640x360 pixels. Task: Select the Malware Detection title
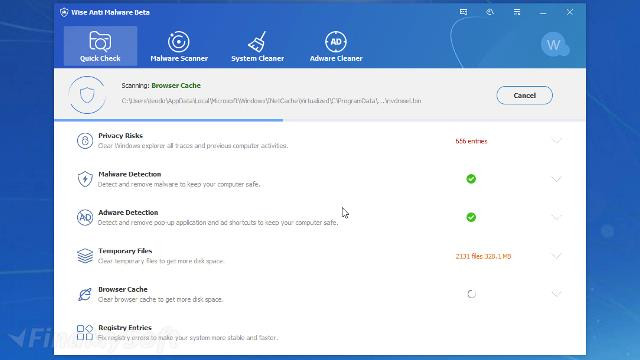(x=130, y=174)
